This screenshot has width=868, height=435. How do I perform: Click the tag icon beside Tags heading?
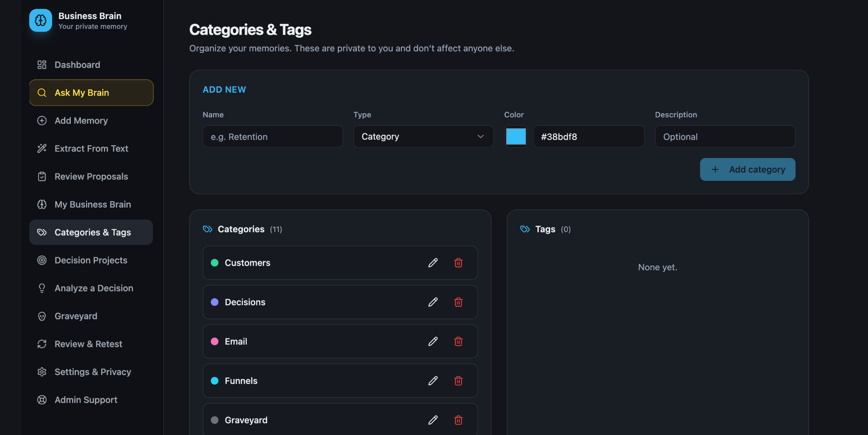pos(525,229)
